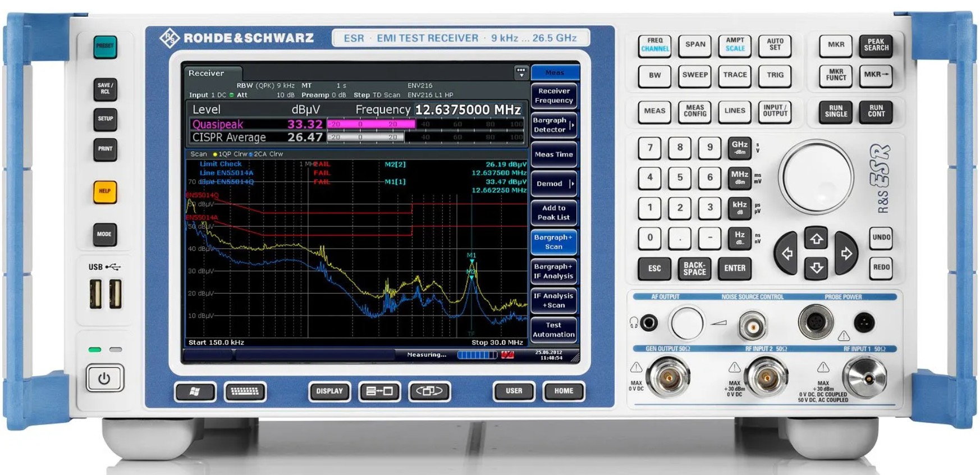This screenshot has width=980, height=475.
Task: Tap the MHz unit key
Action: [x=739, y=178]
